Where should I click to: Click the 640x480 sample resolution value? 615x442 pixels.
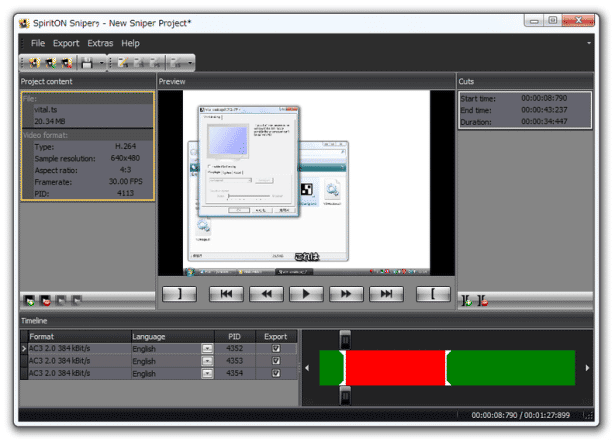tap(125, 158)
